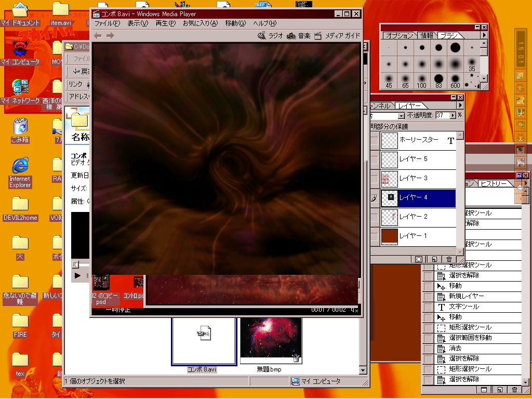Image resolution: width=532 pixels, height=399 pixels.
Task: Open the 表示(V) menu in Media Player
Action: coord(137,23)
